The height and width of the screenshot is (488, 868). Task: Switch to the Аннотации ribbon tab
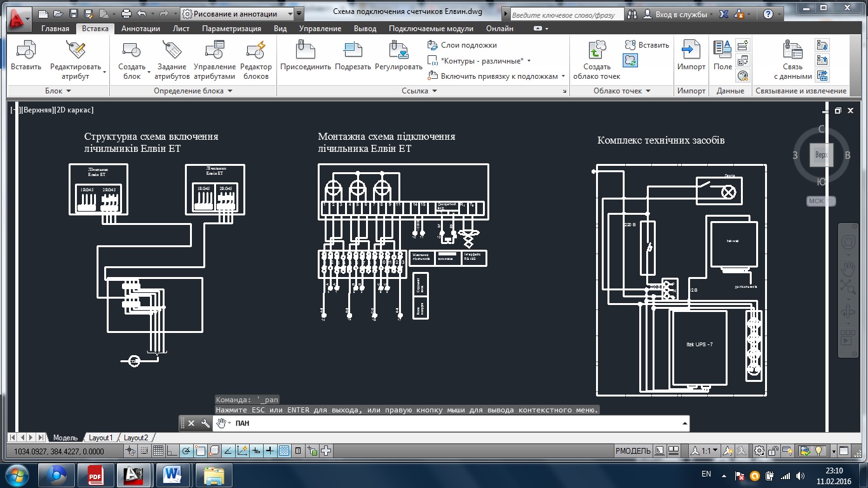click(x=140, y=29)
